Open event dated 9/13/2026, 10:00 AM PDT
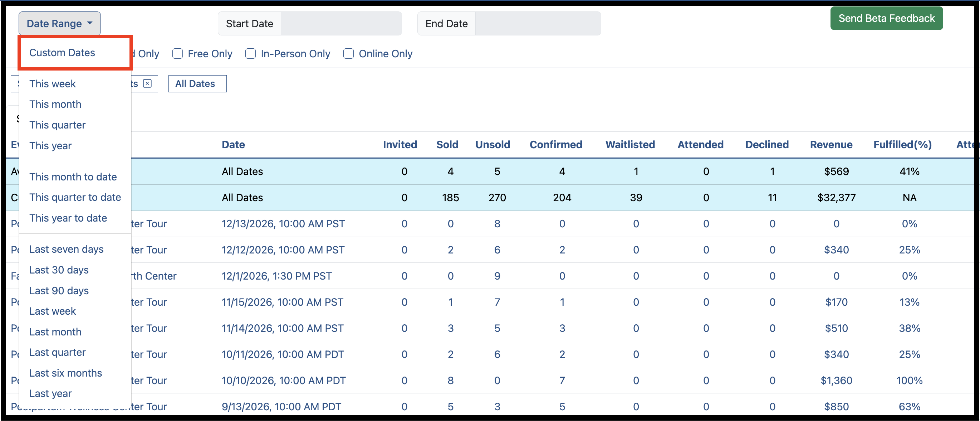980x421 pixels. point(281,407)
